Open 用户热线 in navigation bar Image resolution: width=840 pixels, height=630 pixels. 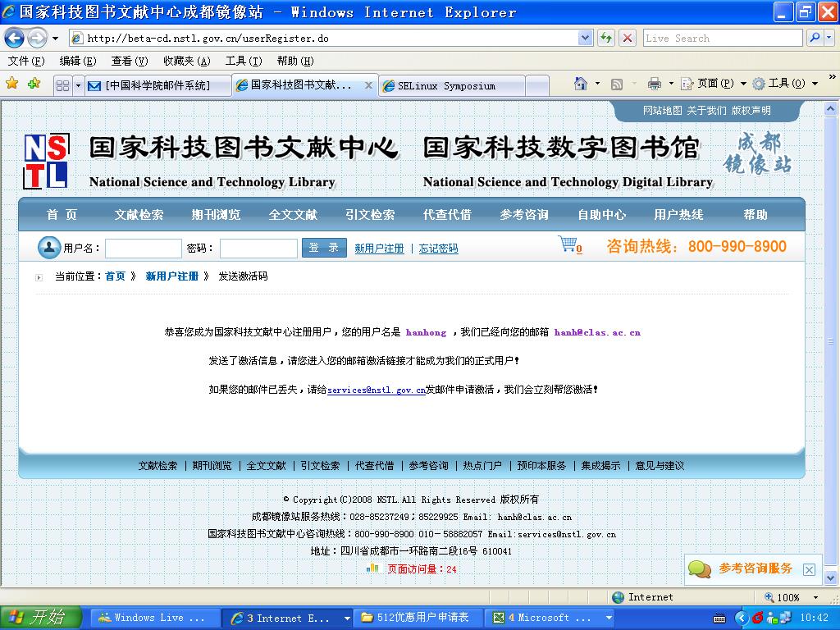click(678, 215)
